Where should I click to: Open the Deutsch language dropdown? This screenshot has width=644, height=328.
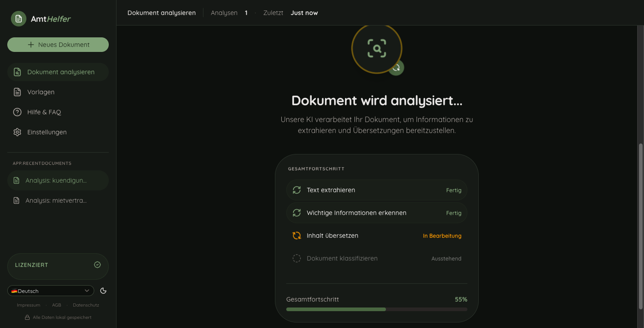pyautogui.click(x=50, y=291)
